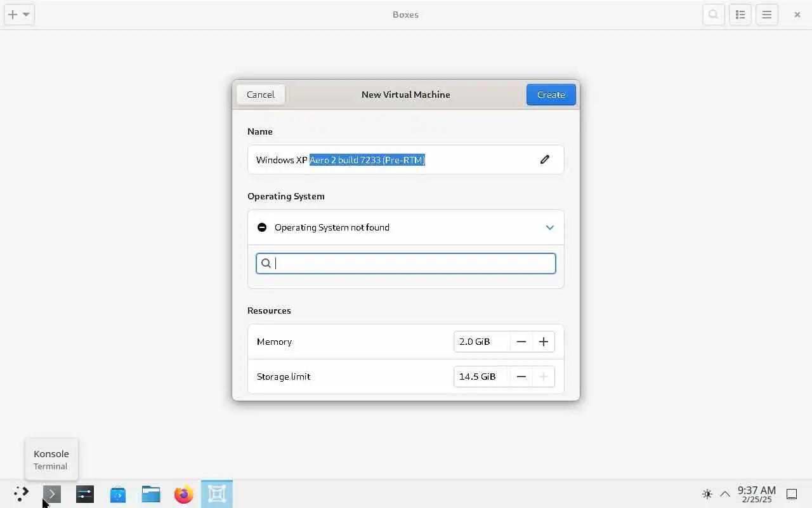Viewport: 812px width, 508px height.
Task: Click the brightness tray icon
Action: pyautogui.click(x=707, y=494)
